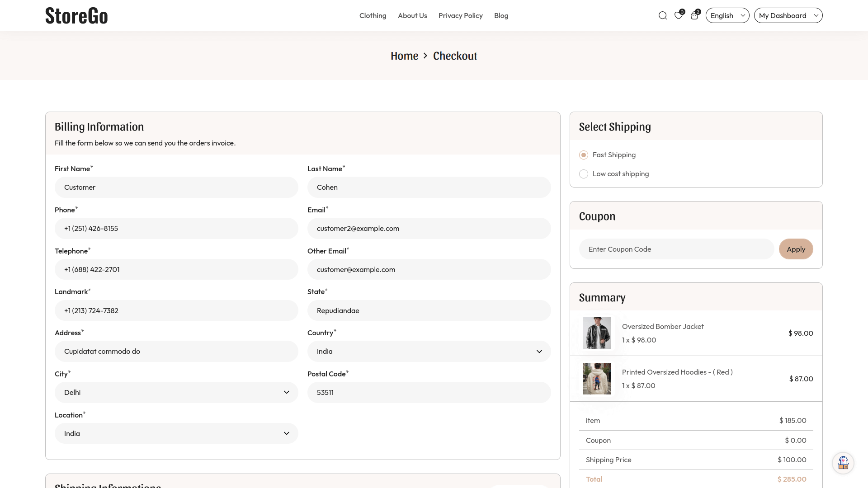Click the search magnifier icon
868x488 pixels.
(x=663, y=16)
